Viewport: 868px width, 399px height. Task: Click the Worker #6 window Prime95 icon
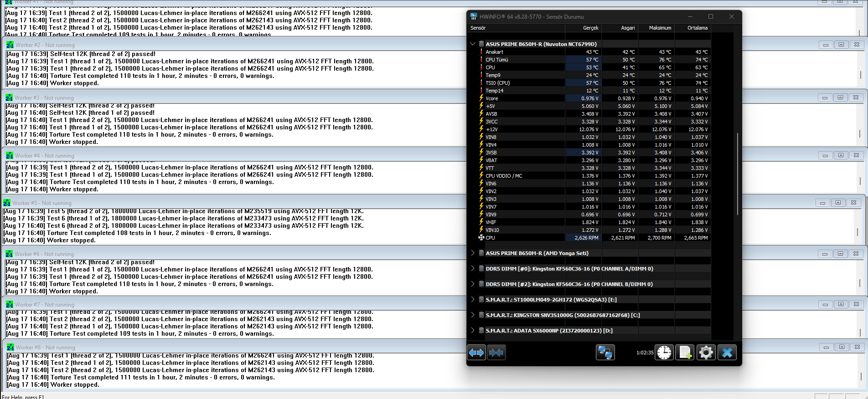pos(9,254)
